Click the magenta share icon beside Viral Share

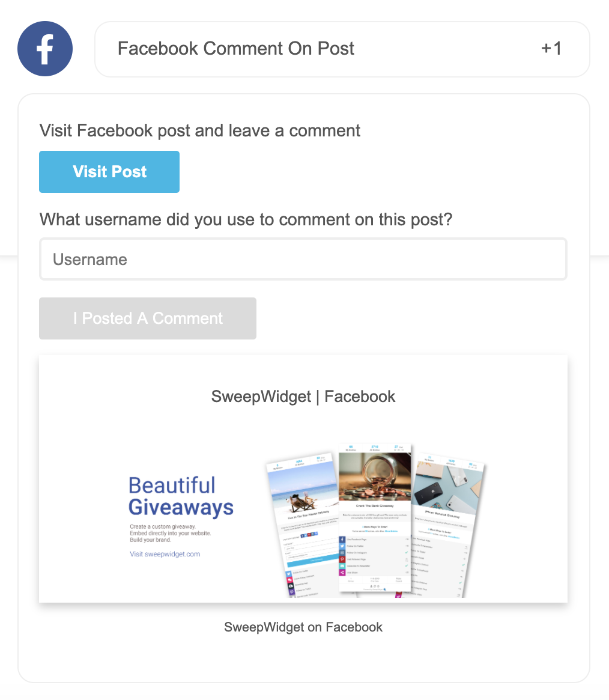tap(342, 573)
